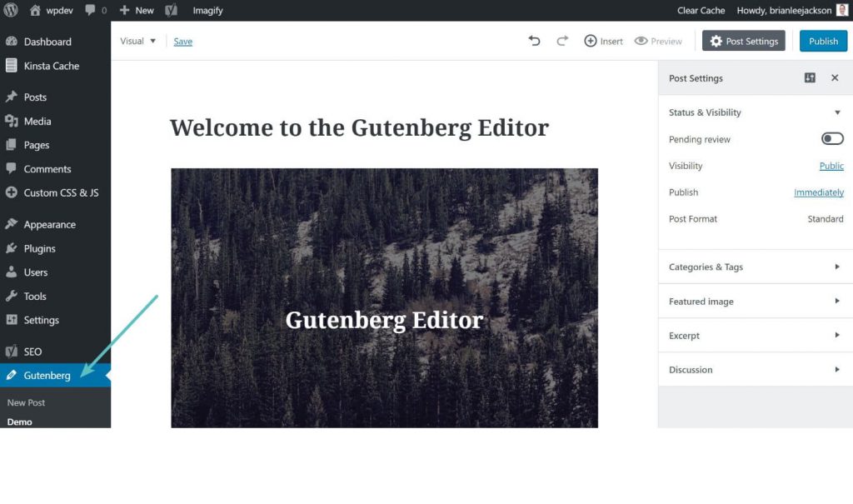Click the panel layout icon in Post Settings header
The image size is (853, 504).
[x=810, y=77]
